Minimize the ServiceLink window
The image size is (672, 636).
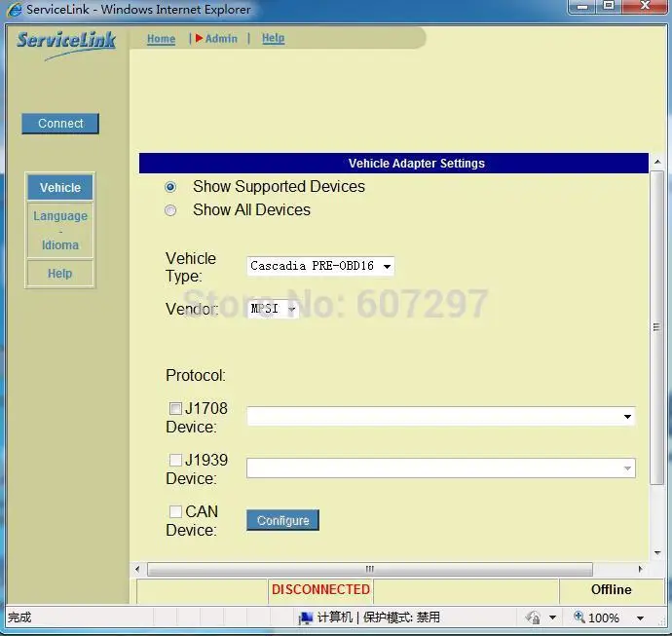(x=582, y=7)
